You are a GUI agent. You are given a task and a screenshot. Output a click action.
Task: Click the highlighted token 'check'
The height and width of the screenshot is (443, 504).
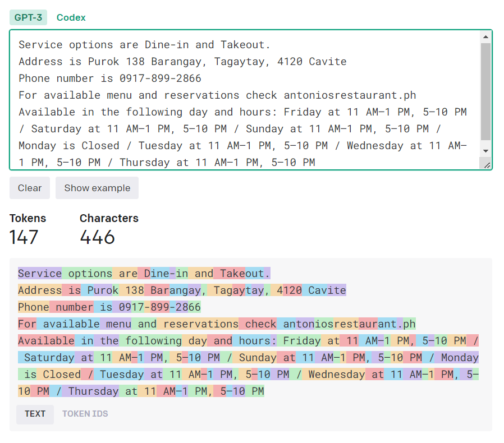[x=258, y=324]
